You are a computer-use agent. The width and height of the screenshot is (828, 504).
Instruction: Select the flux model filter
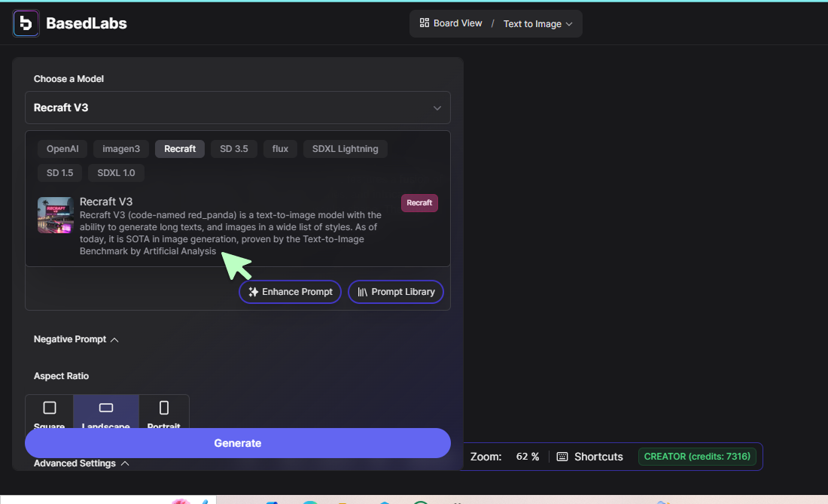(x=280, y=149)
